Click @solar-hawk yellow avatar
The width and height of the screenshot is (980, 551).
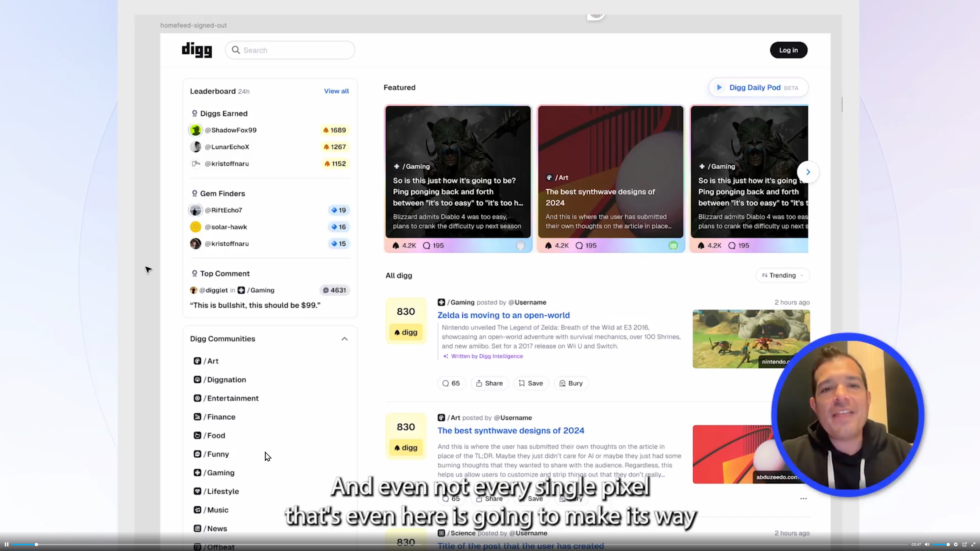coord(195,227)
